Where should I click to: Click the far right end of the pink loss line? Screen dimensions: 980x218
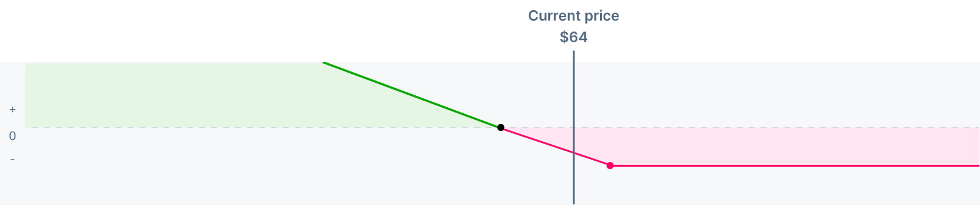tap(977, 166)
